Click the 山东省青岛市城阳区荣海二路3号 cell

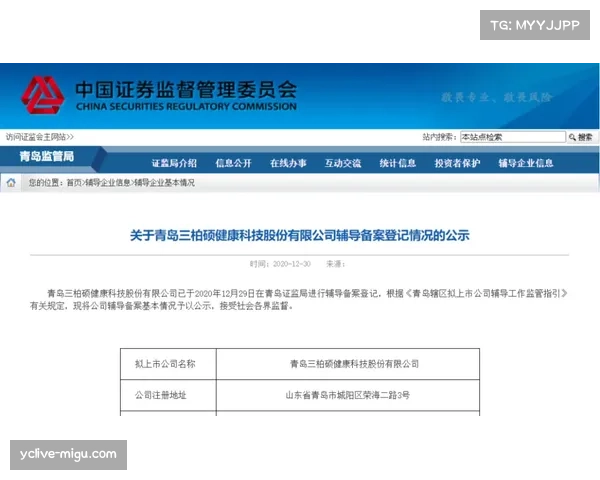click(x=348, y=395)
